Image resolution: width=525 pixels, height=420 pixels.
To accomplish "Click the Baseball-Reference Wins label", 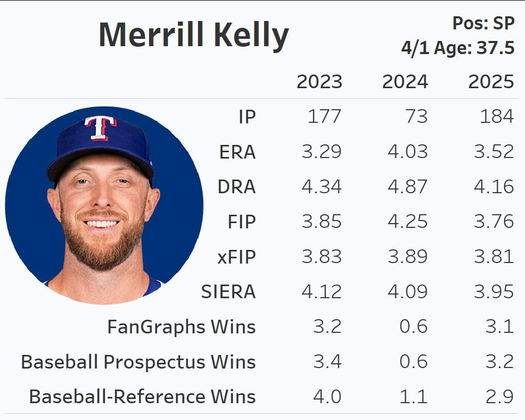I will click(142, 397).
